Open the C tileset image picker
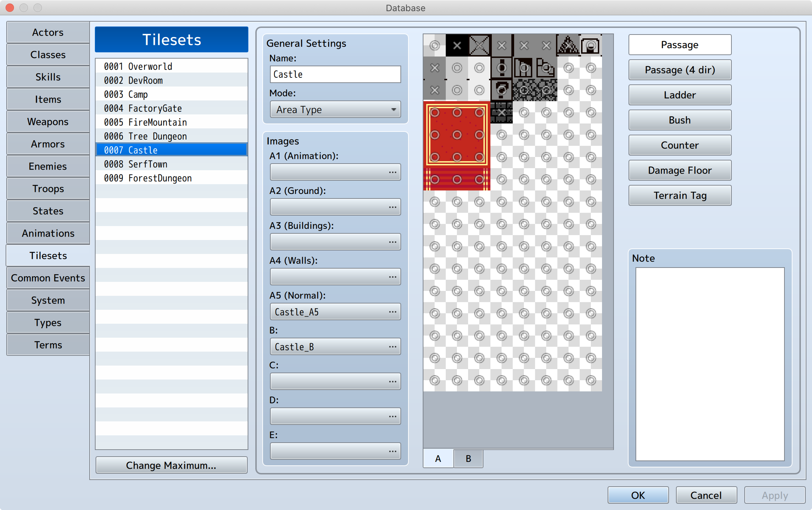The height and width of the screenshot is (510, 812). coord(392,381)
